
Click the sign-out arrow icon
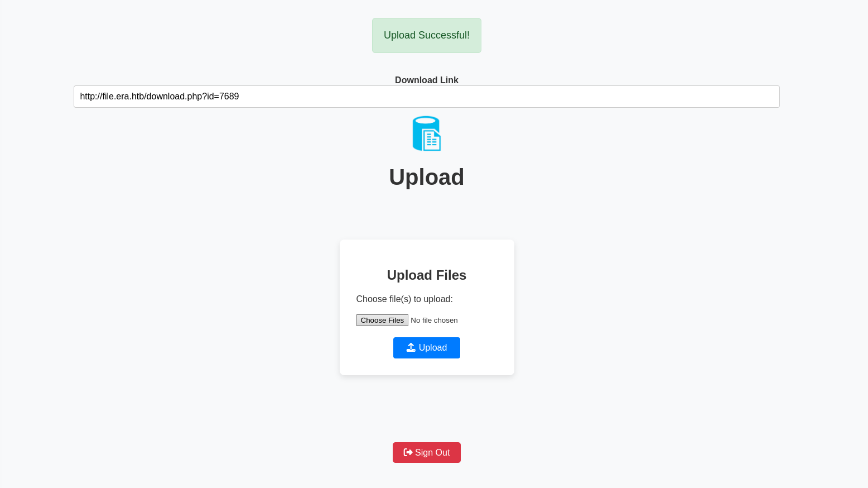pyautogui.click(x=408, y=452)
